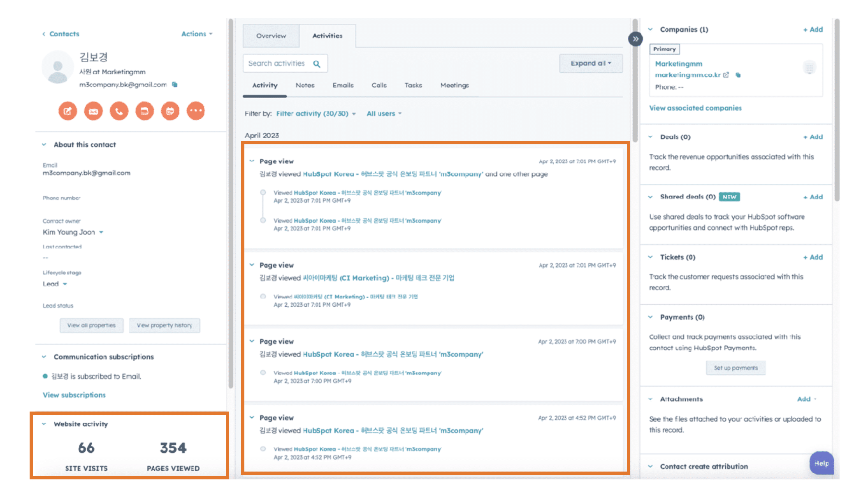The image size is (868, 495).
Task: Collapse the Payments (0) section
Action: pos(650,317)
